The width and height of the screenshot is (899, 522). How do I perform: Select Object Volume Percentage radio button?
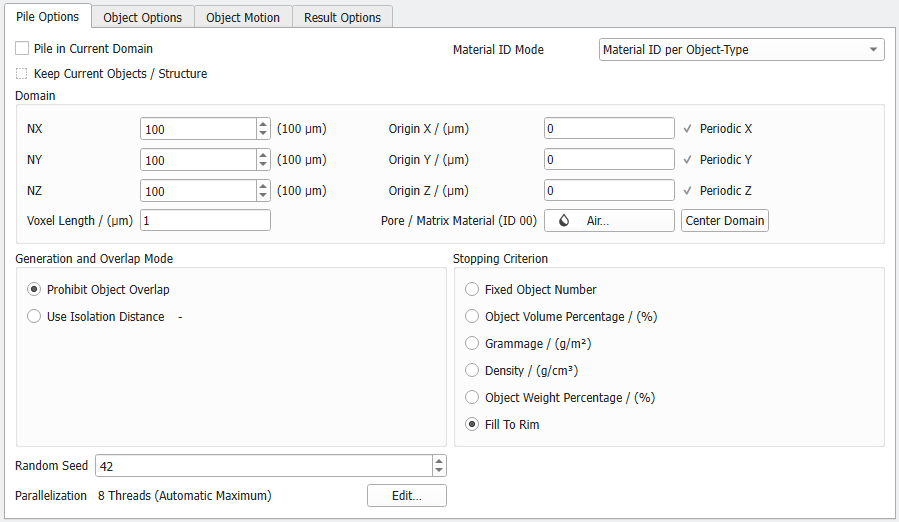coord(471,317)
